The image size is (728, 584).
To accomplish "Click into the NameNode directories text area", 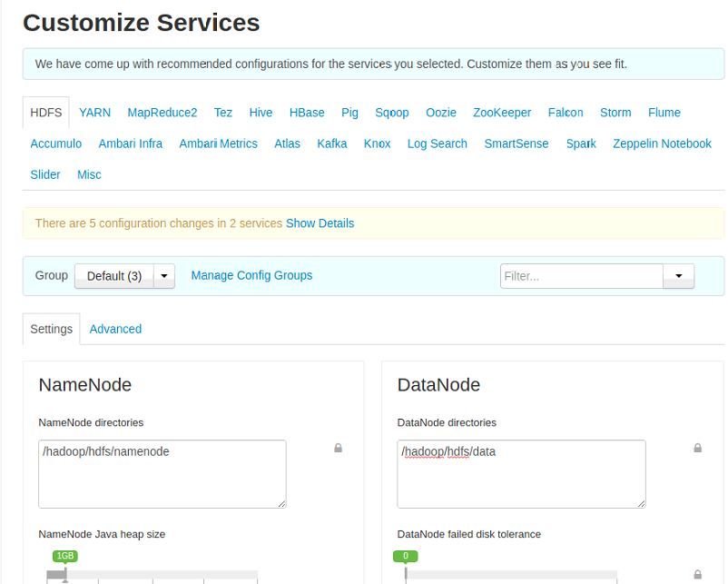I will pos(162,473).
